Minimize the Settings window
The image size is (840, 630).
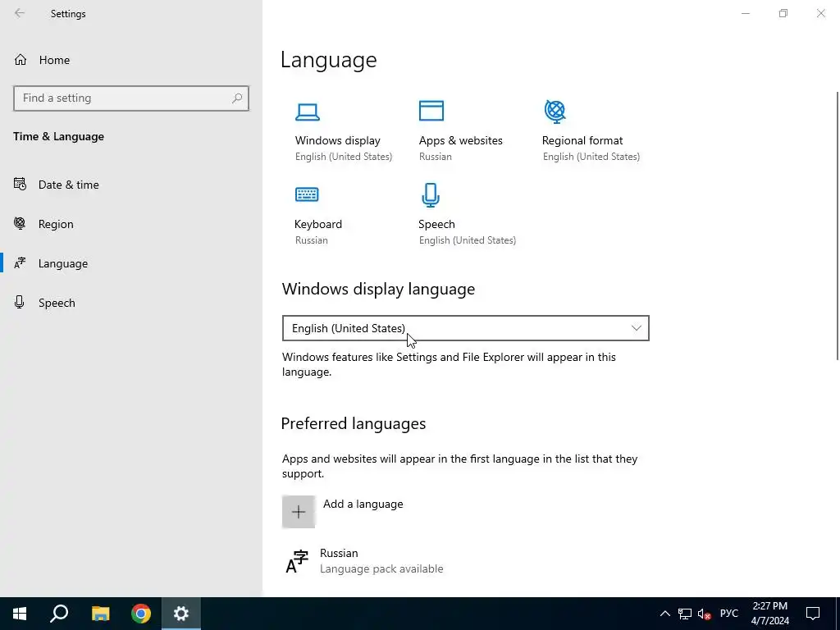coord(745,13)
